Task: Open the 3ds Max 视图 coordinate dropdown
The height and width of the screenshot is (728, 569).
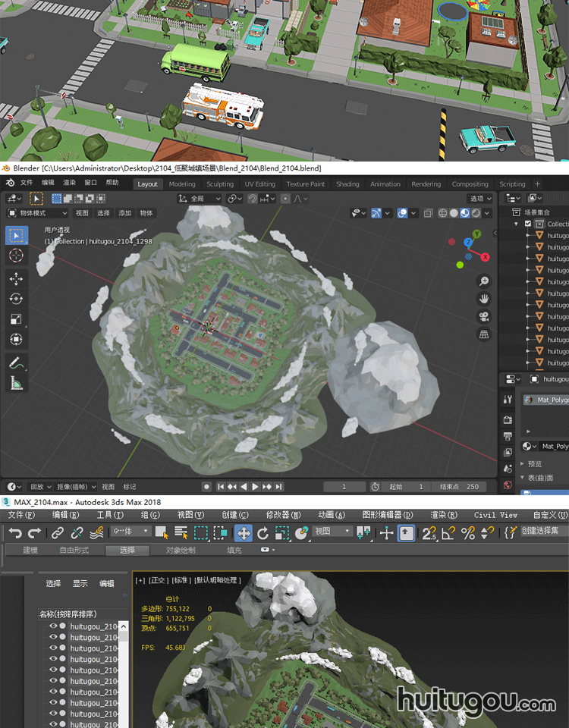Action: coord(332,532)
